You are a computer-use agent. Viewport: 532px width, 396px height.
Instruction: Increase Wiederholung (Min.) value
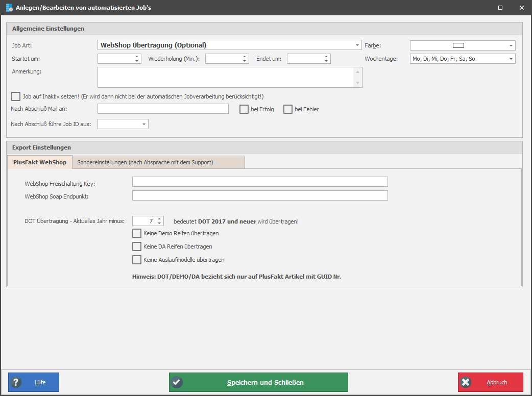pos(244,57)
